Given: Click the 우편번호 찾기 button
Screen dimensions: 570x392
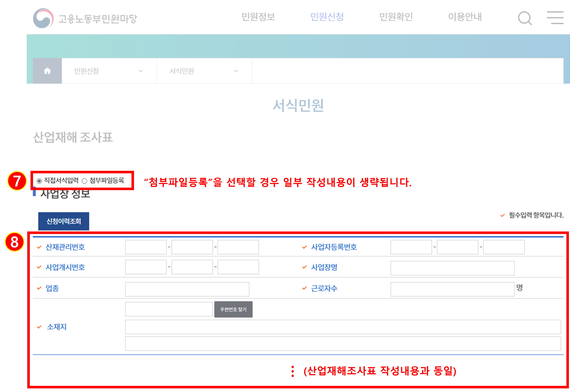Looking at the screenshot, I should point(233,309).
